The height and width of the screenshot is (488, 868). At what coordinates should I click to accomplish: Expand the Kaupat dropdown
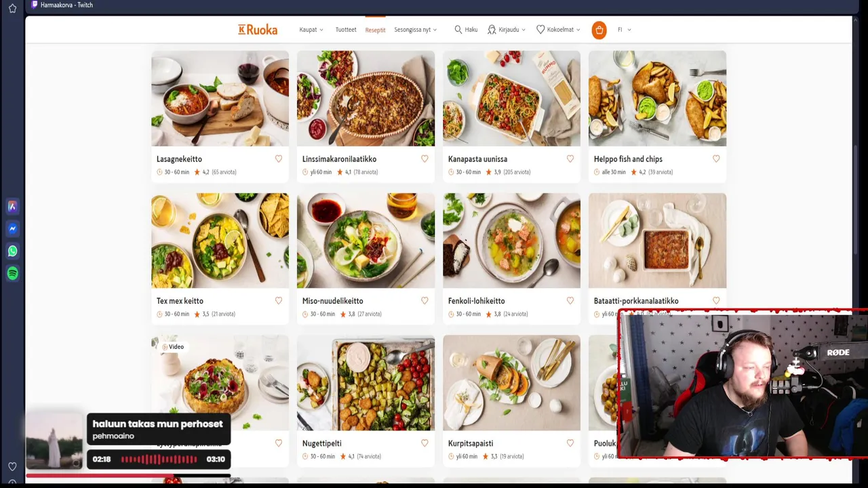click(311, 30)
